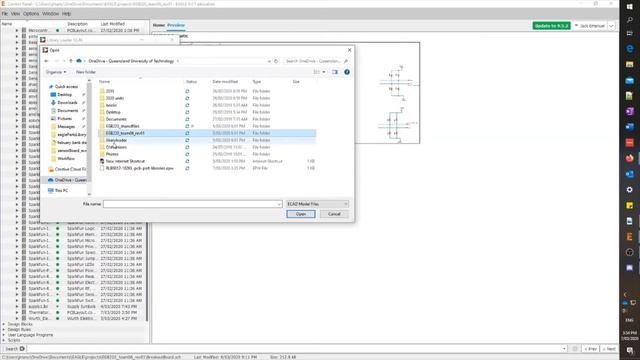The image size is (640, 360).
Task: Open the View menu
Action: point(16,14)
